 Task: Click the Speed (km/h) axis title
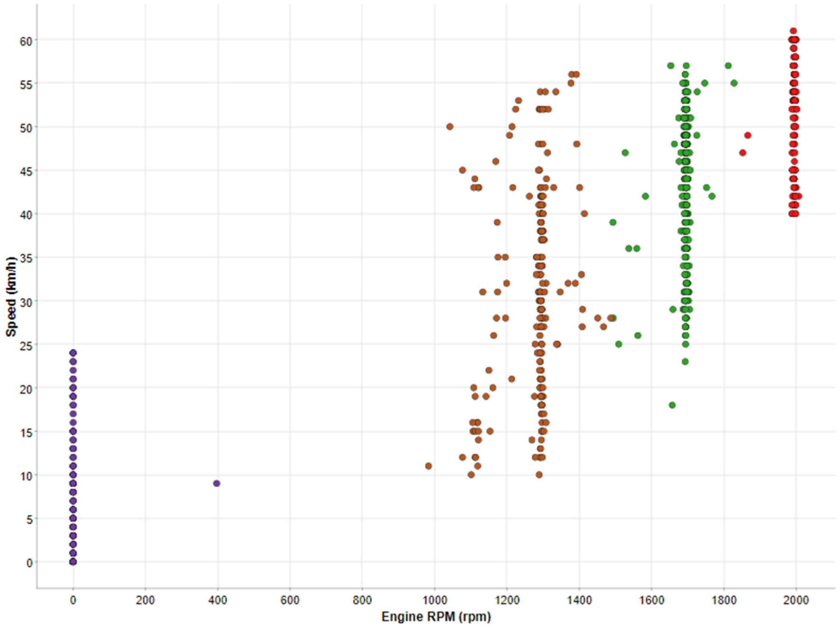(x=11, y=297)
